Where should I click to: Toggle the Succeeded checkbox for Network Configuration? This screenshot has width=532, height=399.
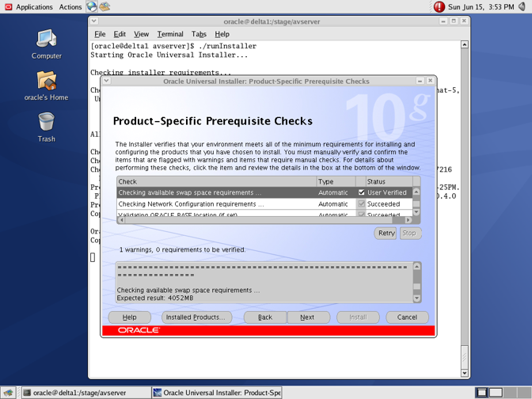pyautogui.click(x=361, y=204)
